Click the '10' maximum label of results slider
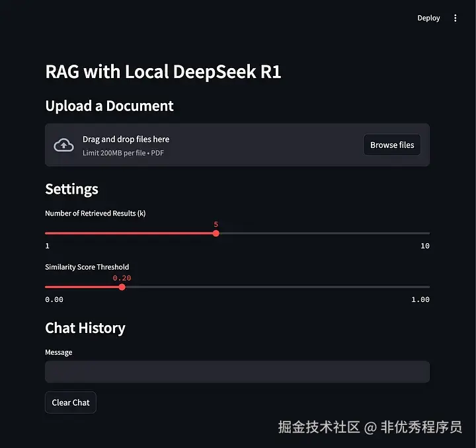The image size is (476, 448). (425, 246)
